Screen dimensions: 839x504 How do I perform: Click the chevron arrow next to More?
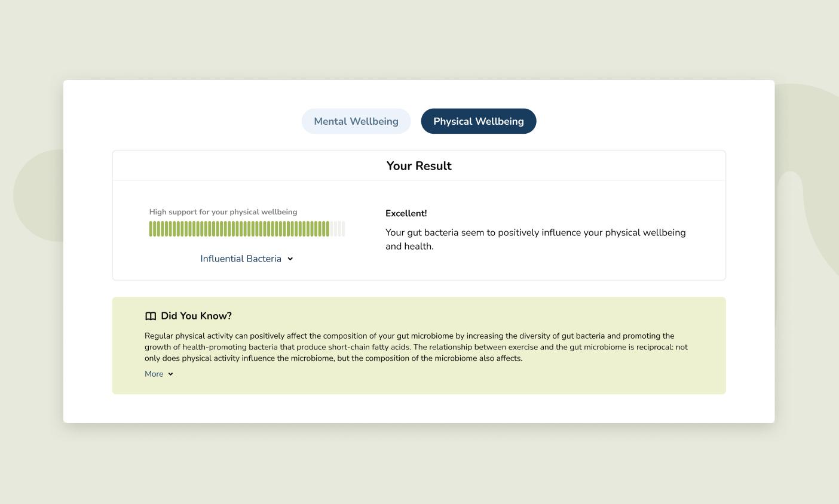tap(170, 374)
